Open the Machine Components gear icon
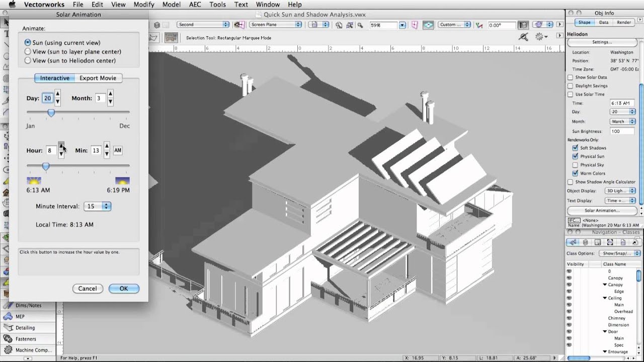This screenshot has width=644, height=362. [x=8, y=350]
